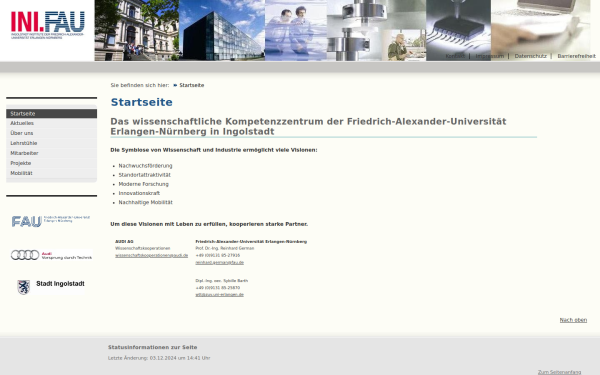This screenshot has height=375, width=600.
Task: Open the Kontakt link in header
Action: coord(455,56)
